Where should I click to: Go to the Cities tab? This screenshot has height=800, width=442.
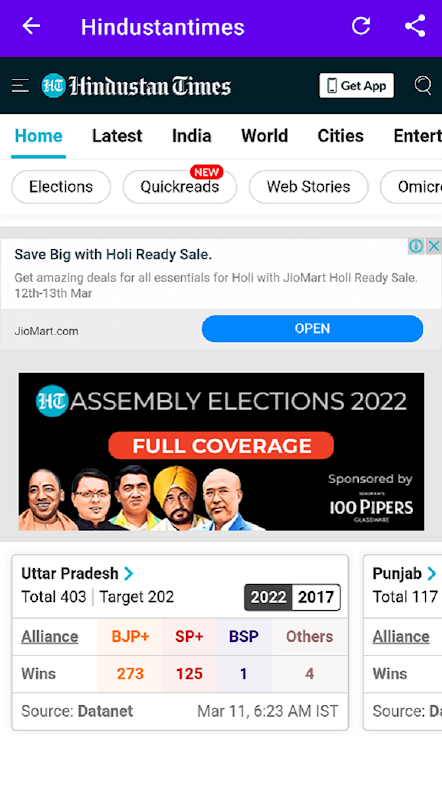point(340,136)
